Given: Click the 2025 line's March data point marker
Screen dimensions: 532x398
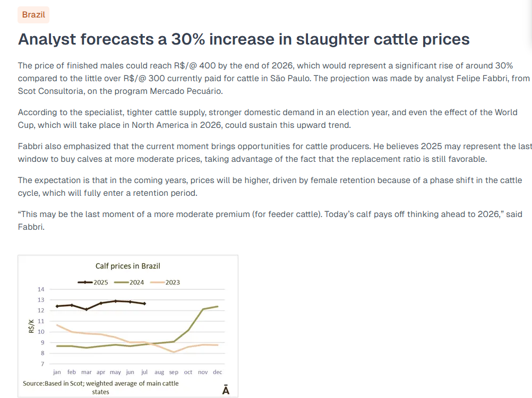Looking at the screenshot, I should tap(86, 309).
